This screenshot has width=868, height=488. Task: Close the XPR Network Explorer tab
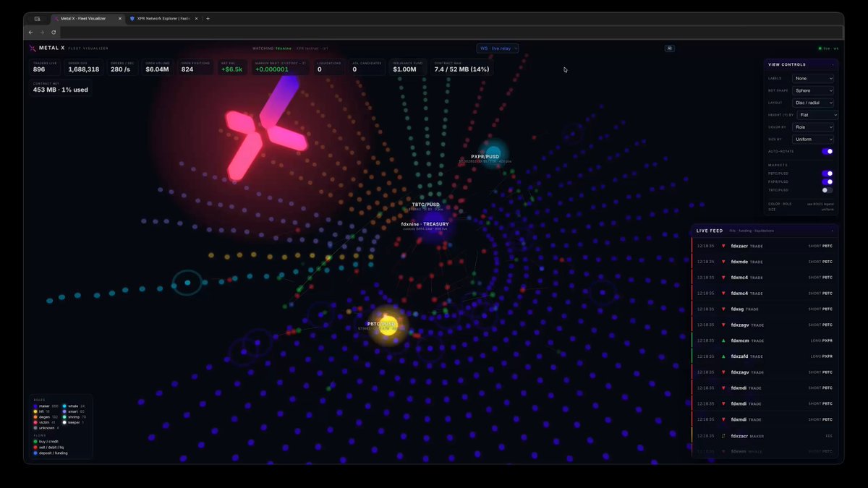(197, 18)
